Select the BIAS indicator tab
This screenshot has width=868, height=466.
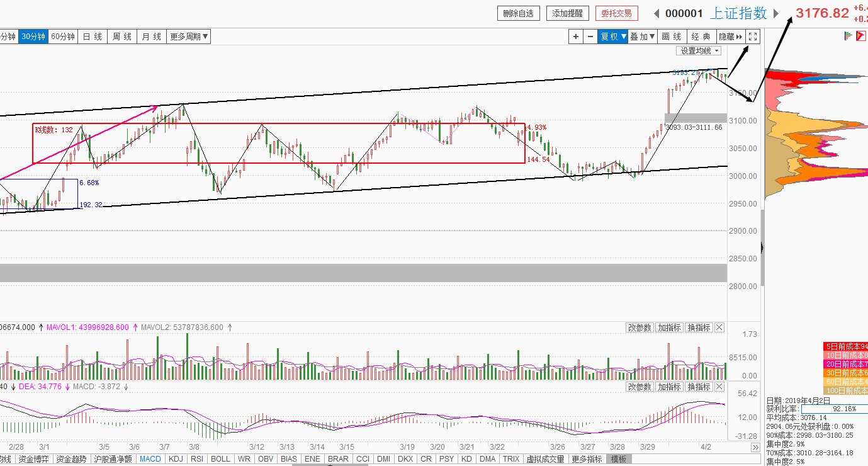click(289, 459)
